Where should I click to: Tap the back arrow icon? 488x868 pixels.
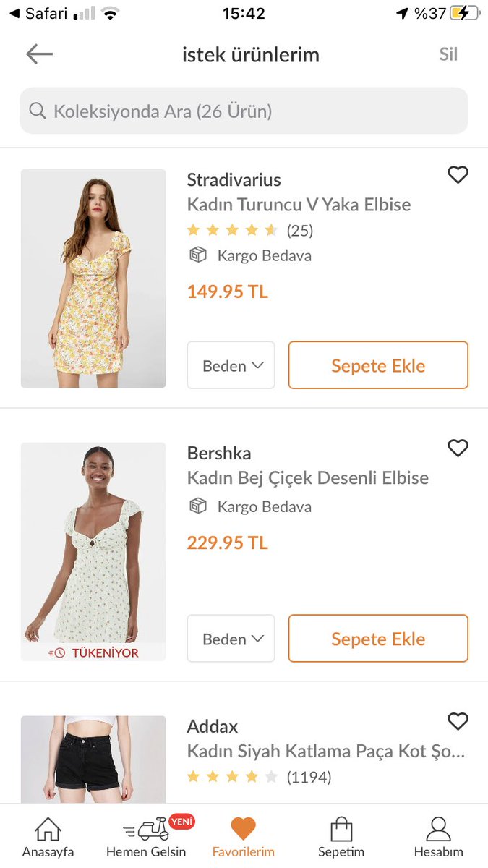pos(39,54)
